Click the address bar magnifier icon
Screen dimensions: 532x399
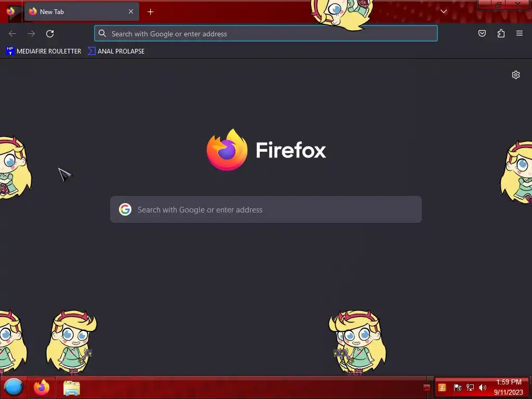[x=102, y=34]
